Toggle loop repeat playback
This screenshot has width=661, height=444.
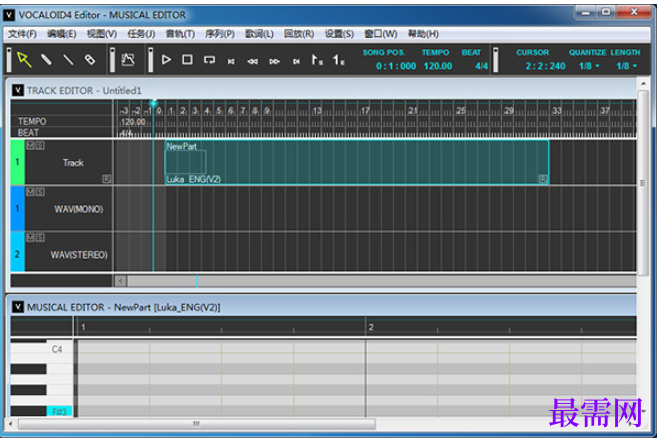coord(209,60)
